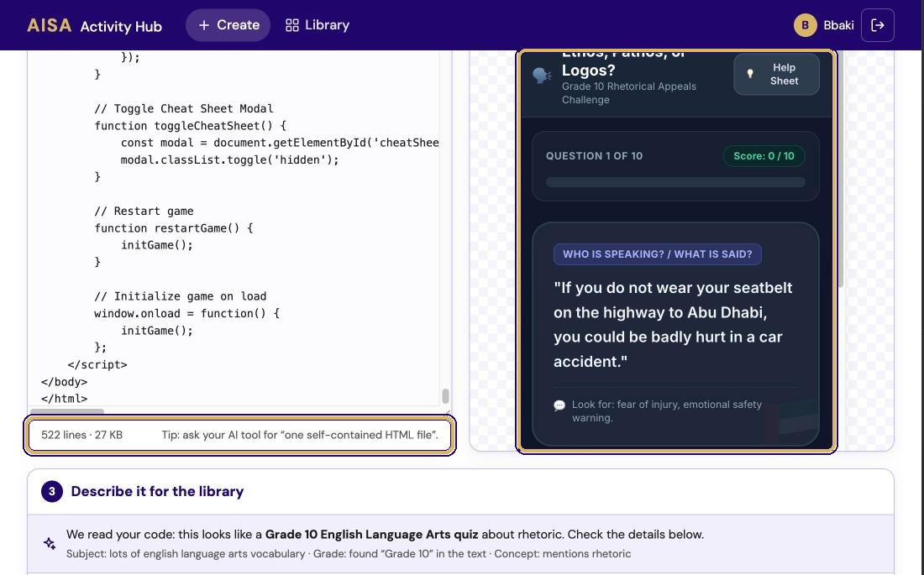Screen dimensions: 924x575
Task: Click the speaking head icon in preview header
Action: tap(542, 76)
